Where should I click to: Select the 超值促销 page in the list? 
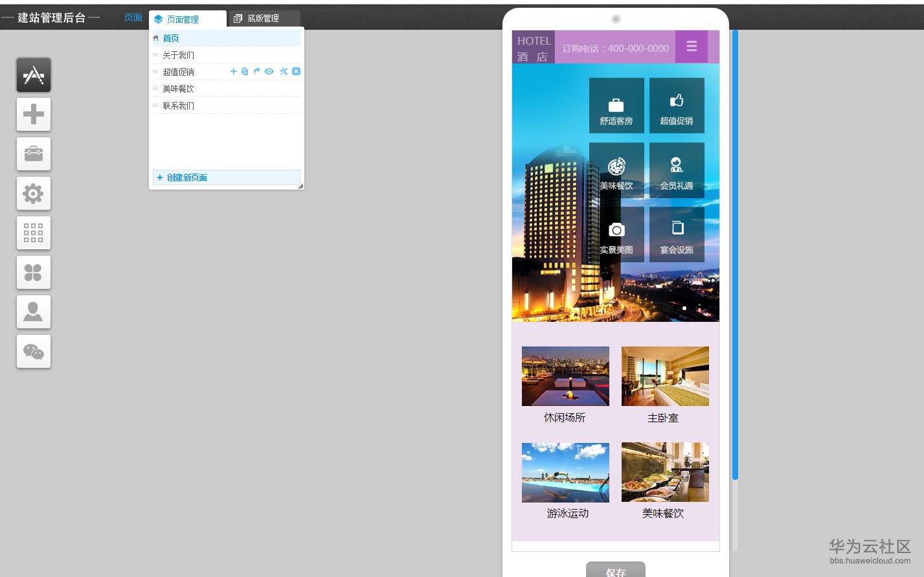tap(178, 72)
